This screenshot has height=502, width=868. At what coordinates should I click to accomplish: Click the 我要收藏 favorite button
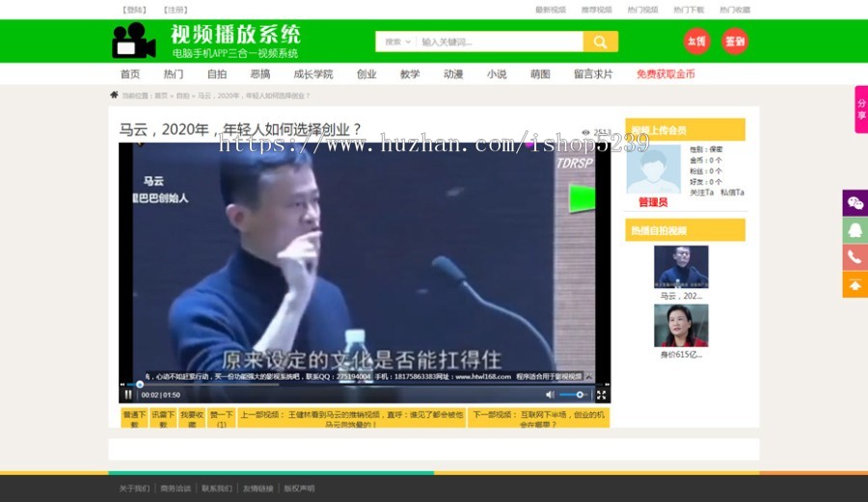coord(192,418)
